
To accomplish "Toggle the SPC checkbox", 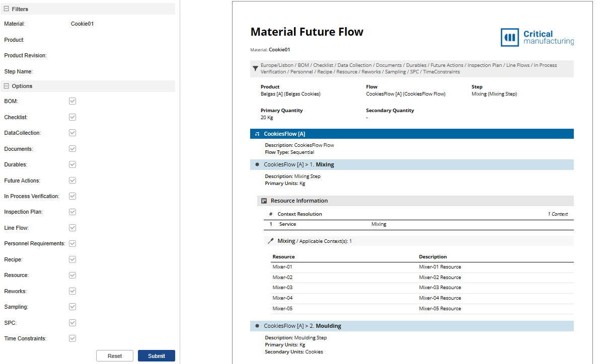I will click(72, 323).
